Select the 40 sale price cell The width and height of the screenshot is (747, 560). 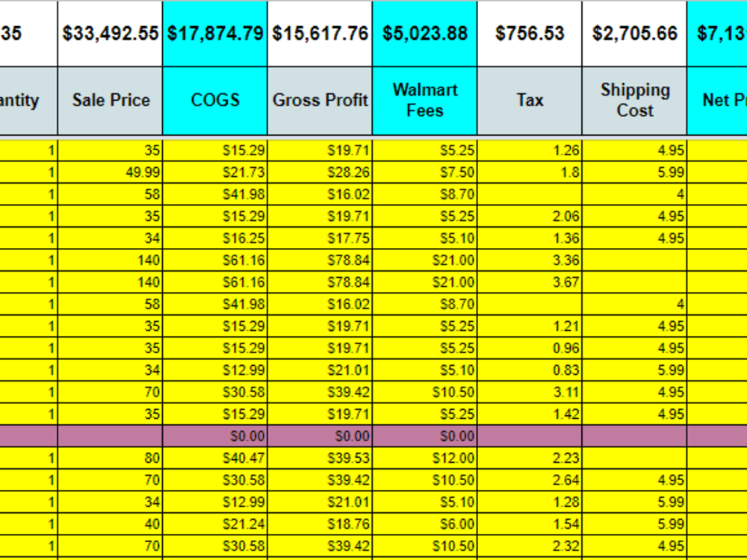pyautogui.click(x=110, y=524)
